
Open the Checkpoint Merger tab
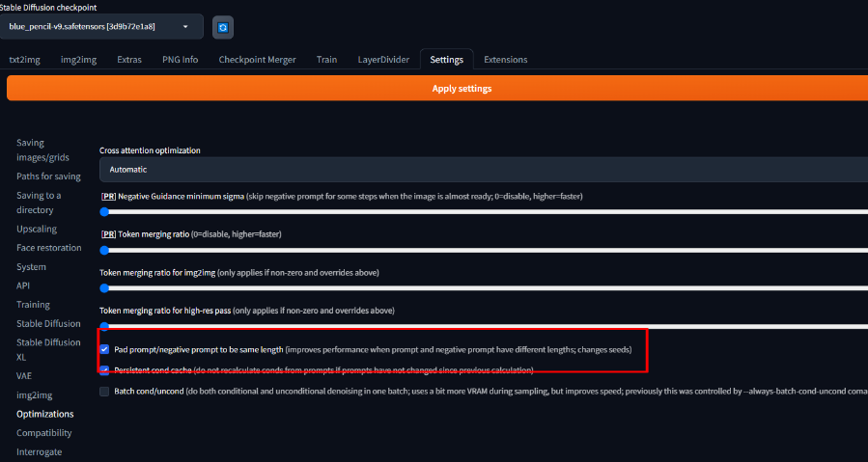click(x=257, y=60)
